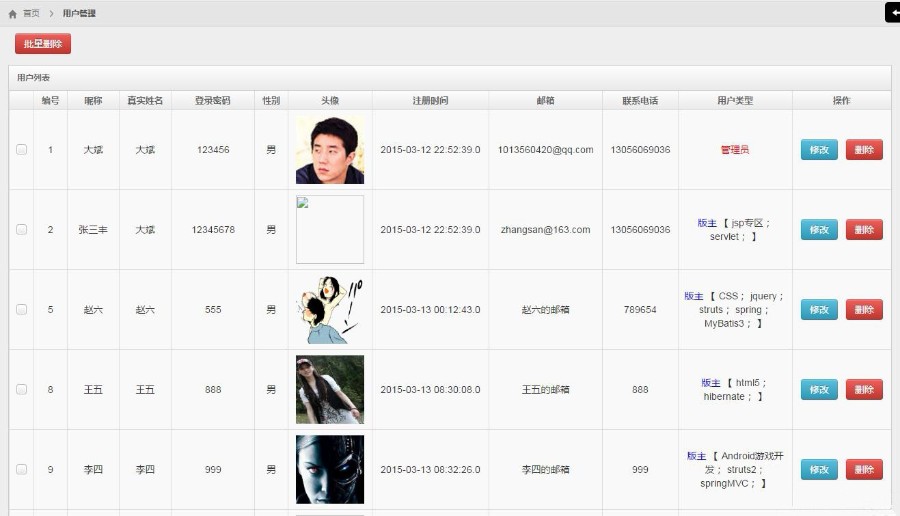Click 删除 button for user number 1
Screen dimensions: 900x516
coord(864,150)
